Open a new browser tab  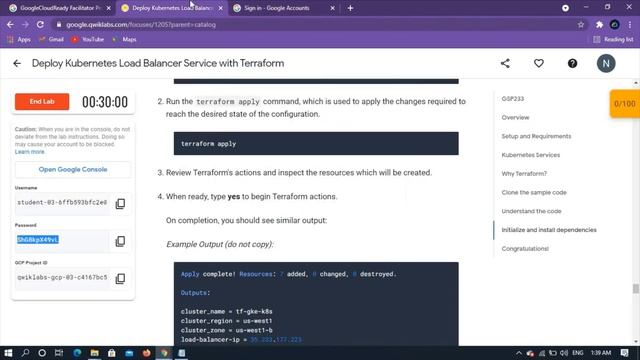[350, 8]
